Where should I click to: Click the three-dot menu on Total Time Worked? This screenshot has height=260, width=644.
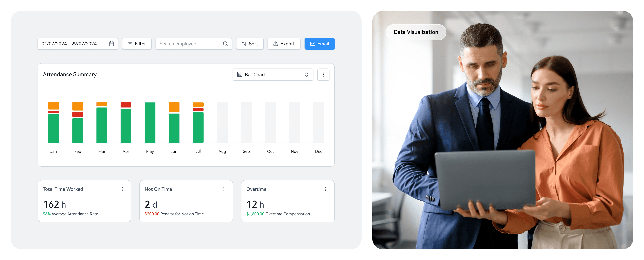pos(122,189)
